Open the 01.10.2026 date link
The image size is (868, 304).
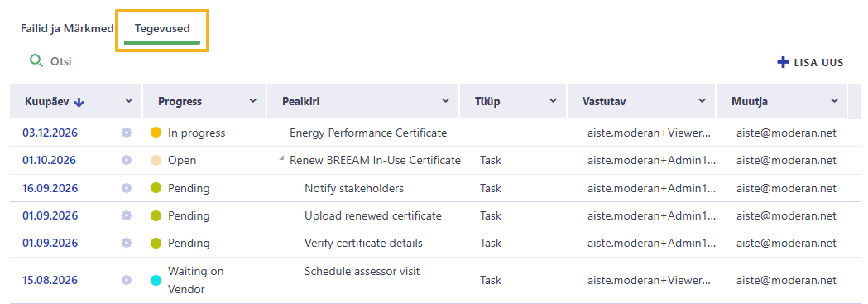tap(50, 161)
